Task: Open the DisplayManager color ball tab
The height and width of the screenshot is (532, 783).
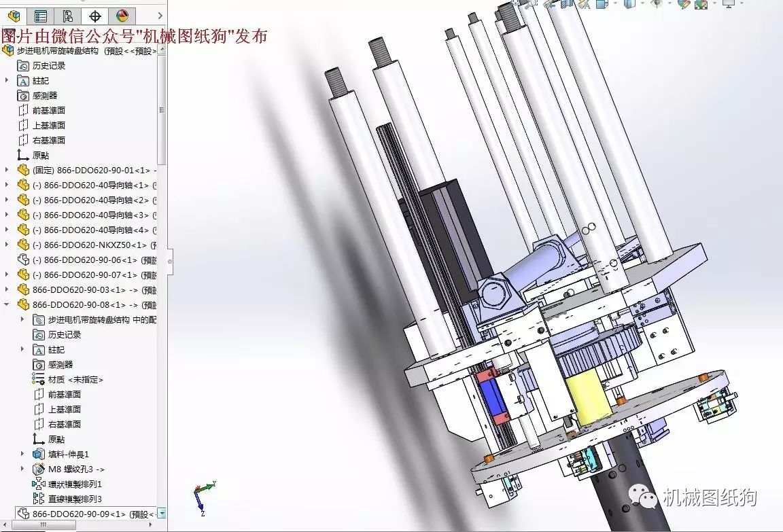Action: [x=122, y=16]
